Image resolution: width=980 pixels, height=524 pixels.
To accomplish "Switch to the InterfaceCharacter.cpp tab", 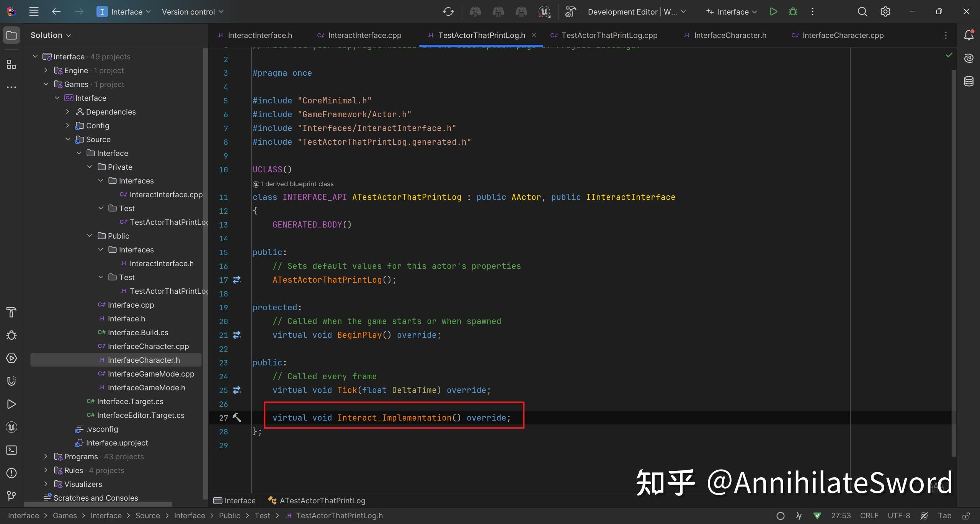I will (x=843, y=35).
